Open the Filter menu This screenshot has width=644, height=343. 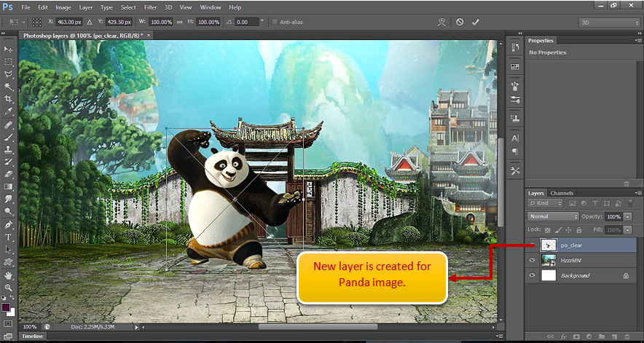pyautogui.click(x=150, y=7)
